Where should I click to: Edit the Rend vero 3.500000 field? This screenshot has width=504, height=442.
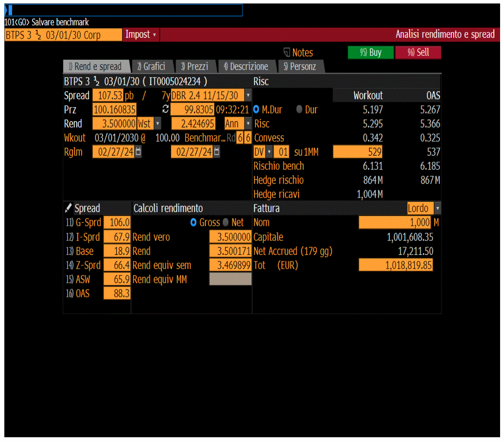pyautogui.click(x=230, y=237)
